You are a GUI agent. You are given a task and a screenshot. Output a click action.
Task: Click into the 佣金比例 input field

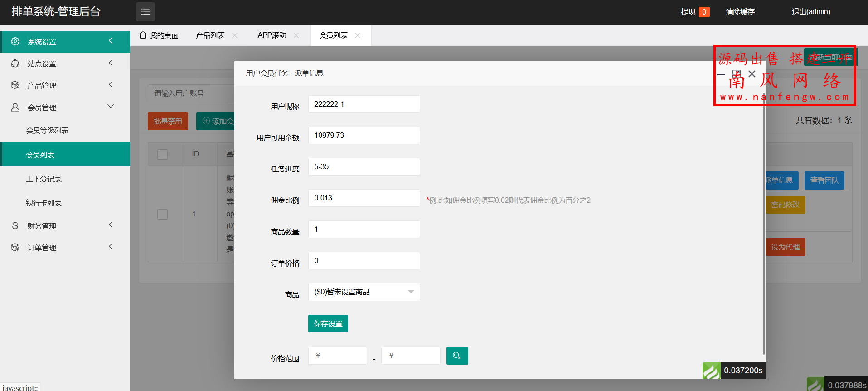[x=364, y=198]
